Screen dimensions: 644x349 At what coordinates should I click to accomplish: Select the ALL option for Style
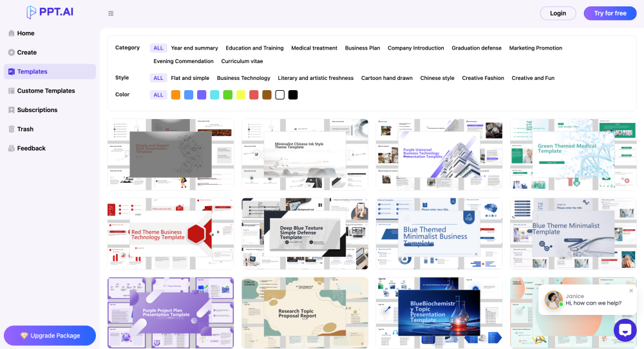(x=158, y=78)
